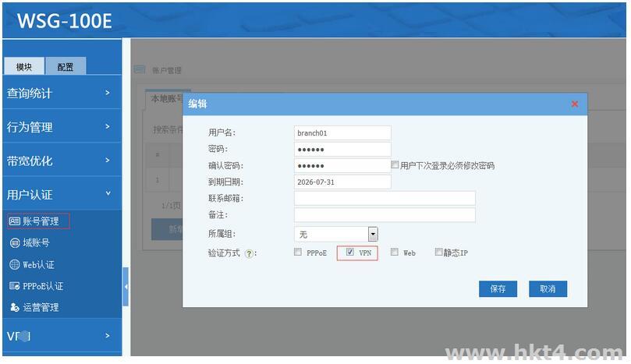Image resolution: width=631 pixels, height=364 pixels.
Task: Uncheck the VPN verification checkbox
Action: (x=350, y=253)
